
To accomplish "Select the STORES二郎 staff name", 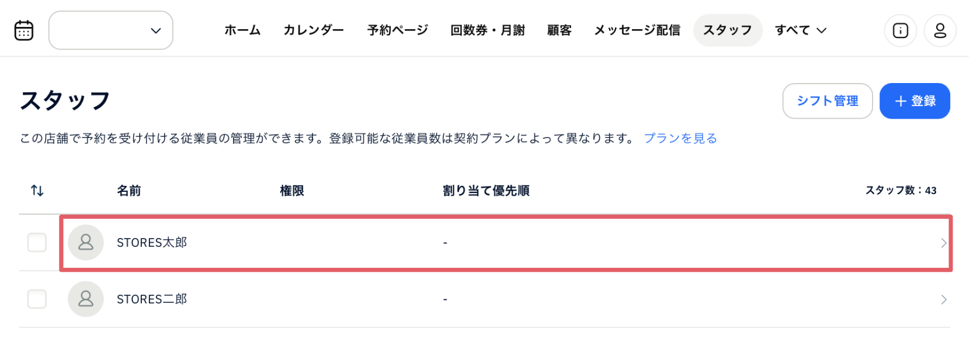I will [x=152, y=299].
